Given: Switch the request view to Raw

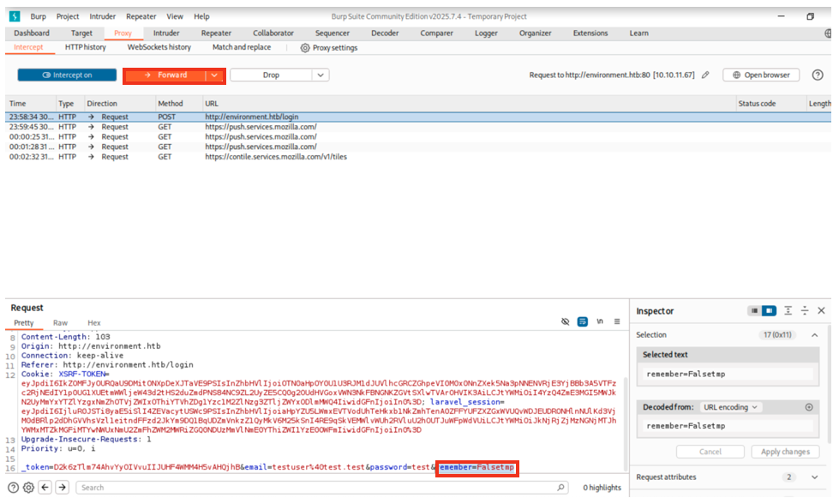Looking at the screenshot, I should click(x=61, y=322).
